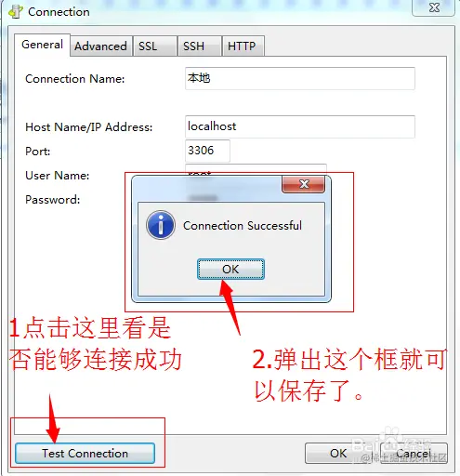Click OK in the Connection Successful popup
The height and width of the screenshot is (476, 460).
[x=230, y=269]
